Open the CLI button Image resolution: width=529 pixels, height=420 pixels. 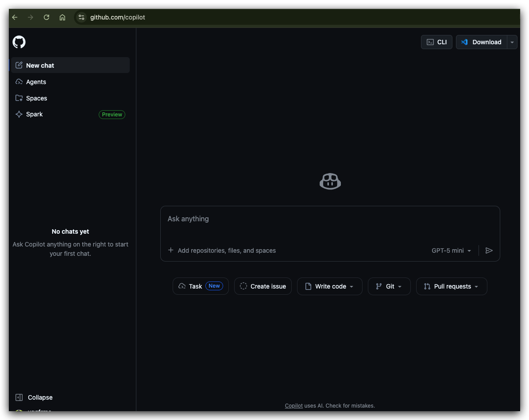pyautogui.click(x=436, y=42)
